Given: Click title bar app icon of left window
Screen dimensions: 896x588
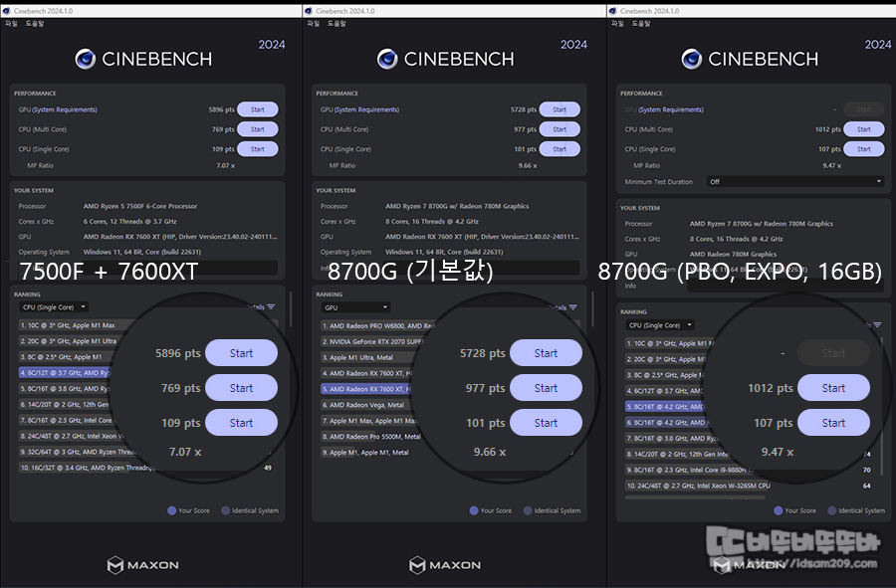Looking at the screenshot, I should (x=6, y=11).
